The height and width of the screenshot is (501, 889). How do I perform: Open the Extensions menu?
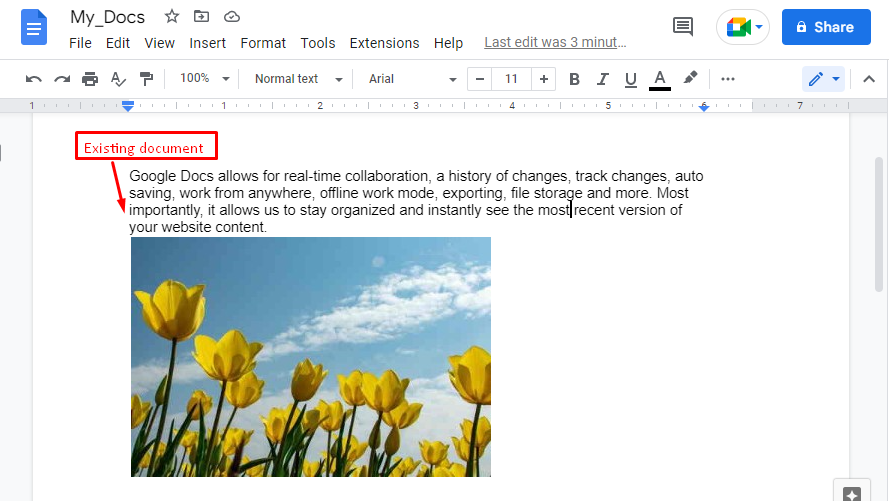[384, 43]
